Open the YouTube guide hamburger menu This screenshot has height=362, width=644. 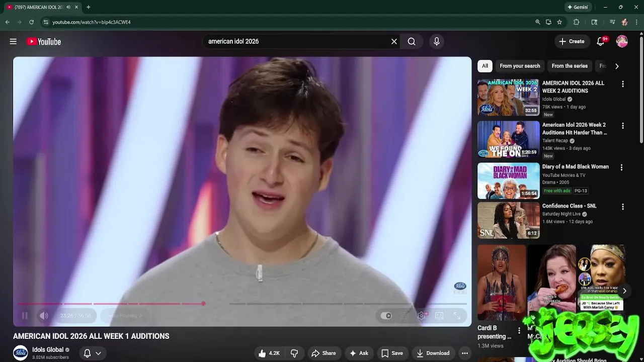click(x=13, y=42)
